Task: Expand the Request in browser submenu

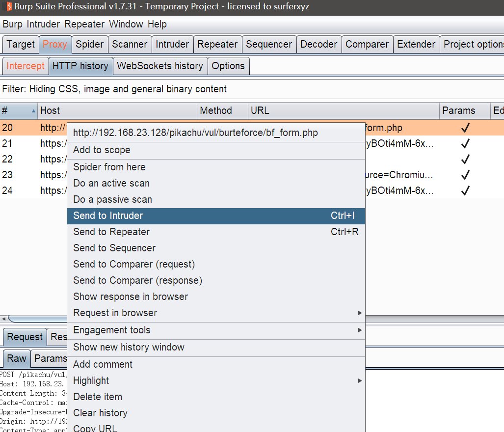Action: 216,313
